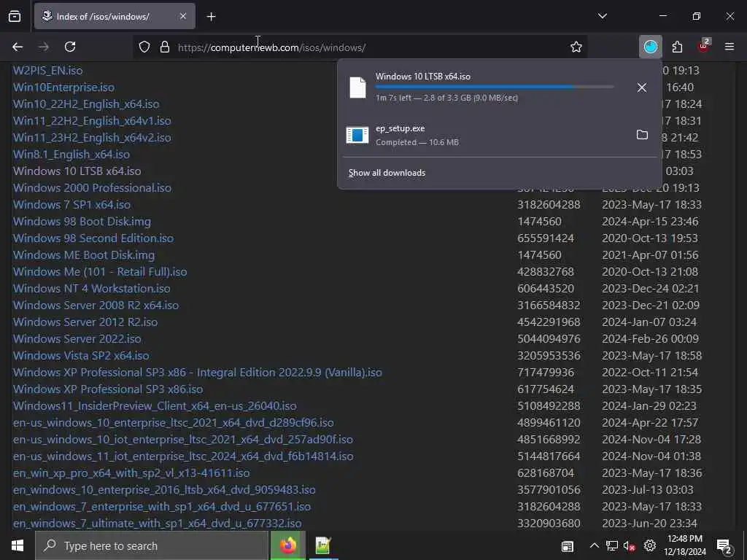The width and height of the screenshot is (747, 560).
Task: Open the taskbar clock and date
Action: [x=684, y=545]
